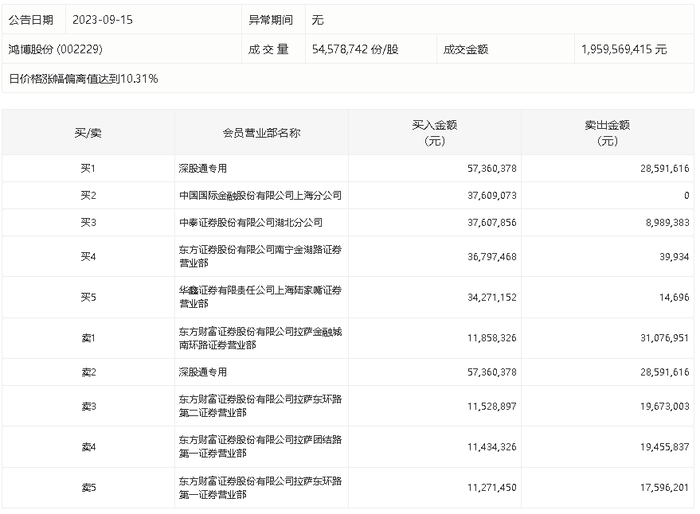Click the 卖出金额(元) column header
The width and height of the screenshot is (700, 514).
(x=607, y=133)
